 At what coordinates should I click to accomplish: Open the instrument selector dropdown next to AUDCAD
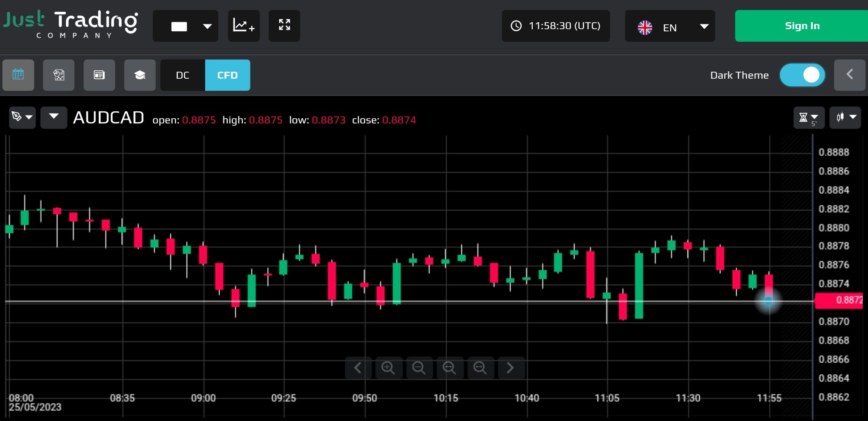coord(54,117)
